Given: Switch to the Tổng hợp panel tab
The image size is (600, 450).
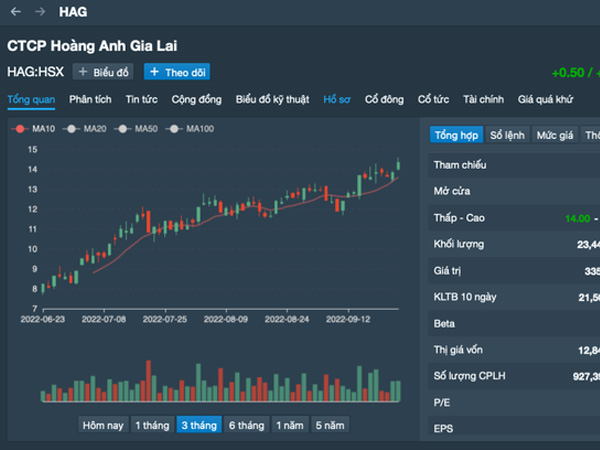Looking at the screenshot, I should [456, 135].
